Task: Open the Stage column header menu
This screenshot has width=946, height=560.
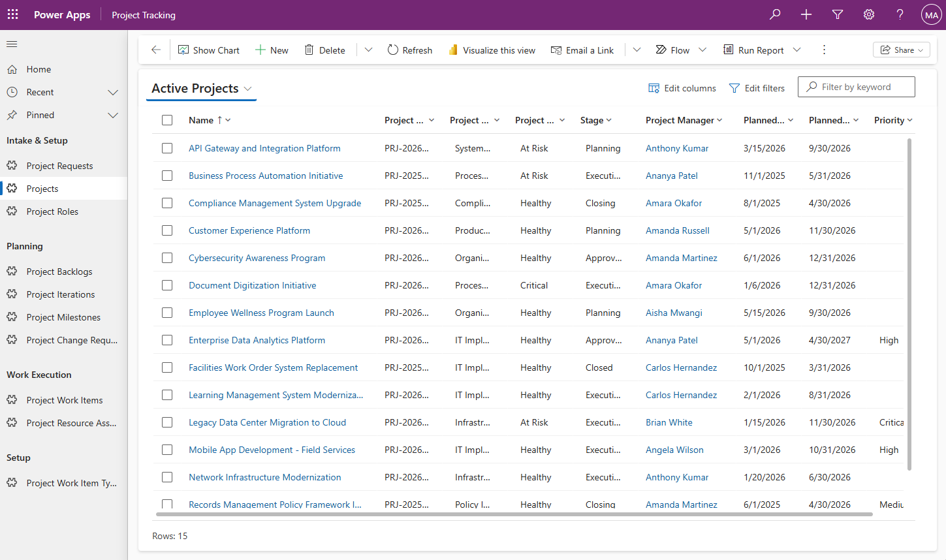Action: click(596, 120)
